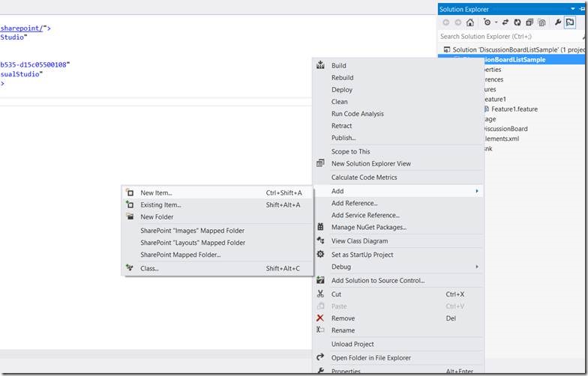Open the Pending Changes Filter dropdown arrow
Image resolution: width=588 pixels, height=376 pixels.
point(496,22)
